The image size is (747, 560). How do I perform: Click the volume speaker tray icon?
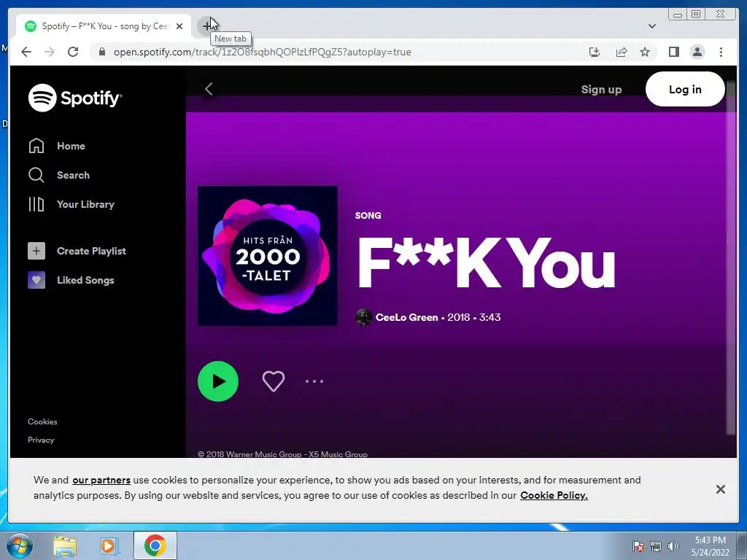(673, 546)
